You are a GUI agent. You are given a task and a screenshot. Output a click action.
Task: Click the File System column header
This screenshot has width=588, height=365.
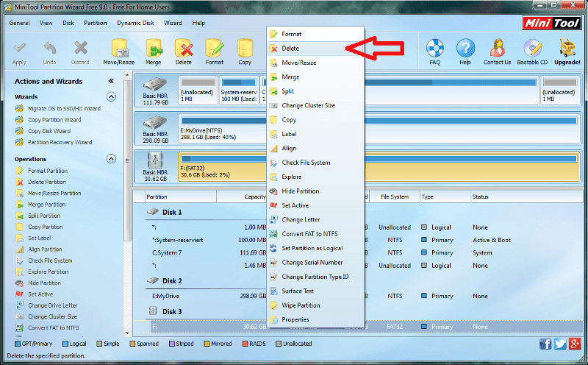pos(395,196)
